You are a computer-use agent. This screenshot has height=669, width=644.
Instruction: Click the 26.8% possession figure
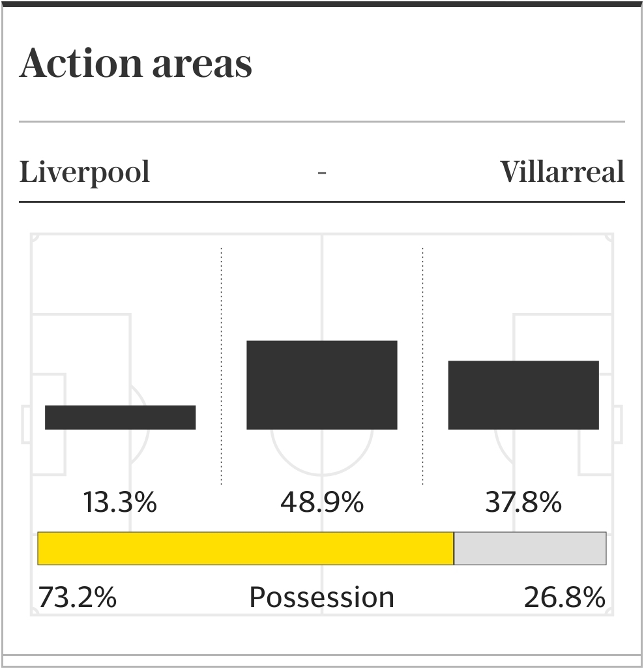[x=564, y=597]
